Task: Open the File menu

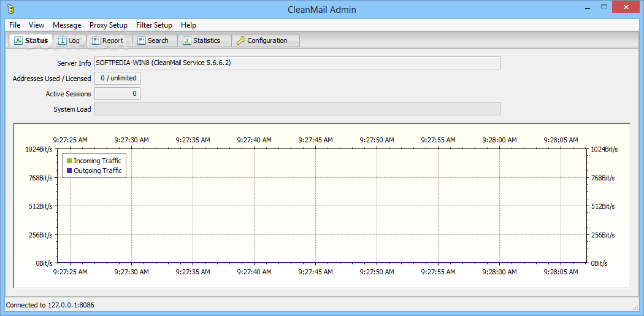Action: [15, 25]
